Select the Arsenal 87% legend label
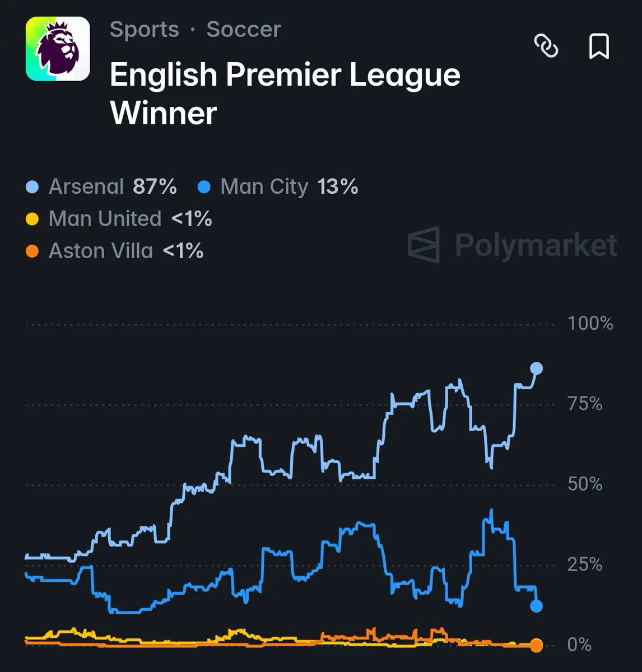This screenshot has height=672, width=642. tap(112, 186)
